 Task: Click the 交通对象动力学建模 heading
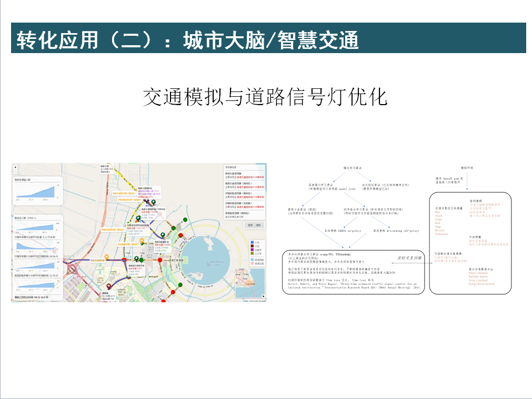point(448,208)
